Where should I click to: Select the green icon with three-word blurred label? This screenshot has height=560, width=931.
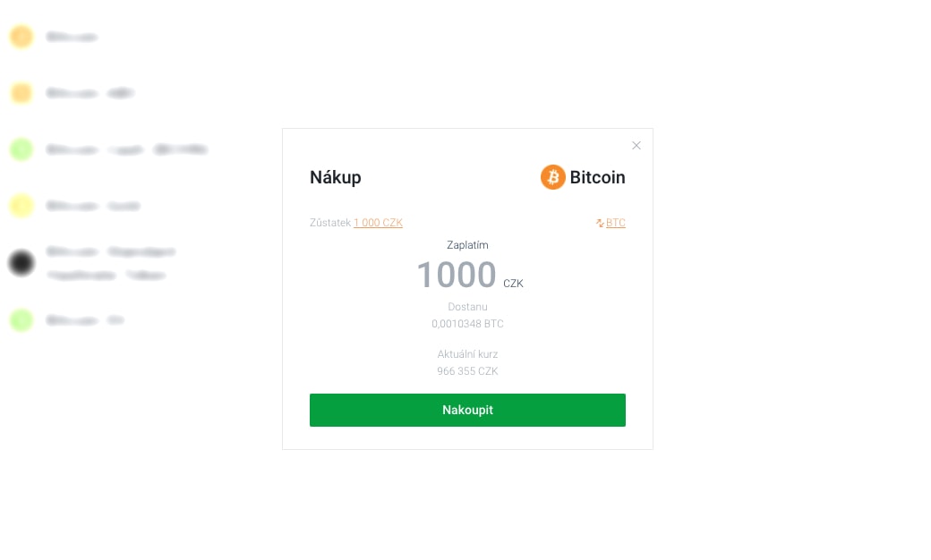21,148
